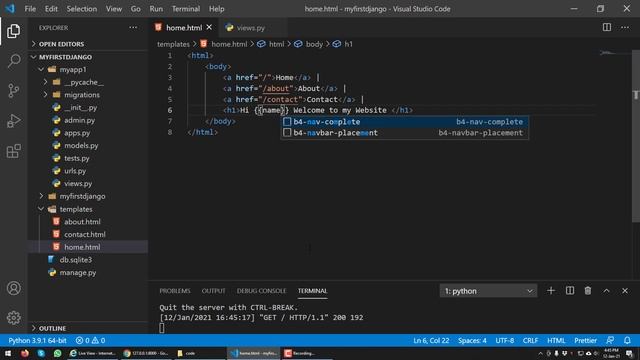640x360 pixels.
Task: Click Python 3.9.1 64-bit interpreter selector
Action: (x=37, y=340)
